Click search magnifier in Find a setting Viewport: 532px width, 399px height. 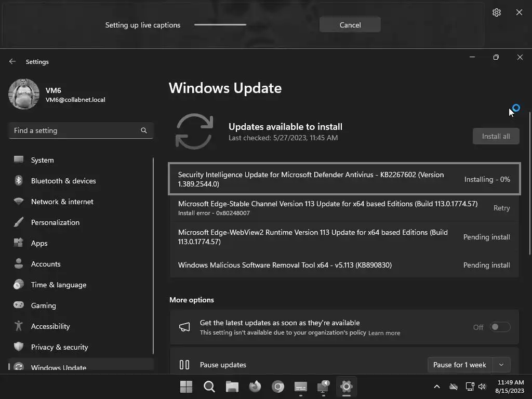[144, 130]
